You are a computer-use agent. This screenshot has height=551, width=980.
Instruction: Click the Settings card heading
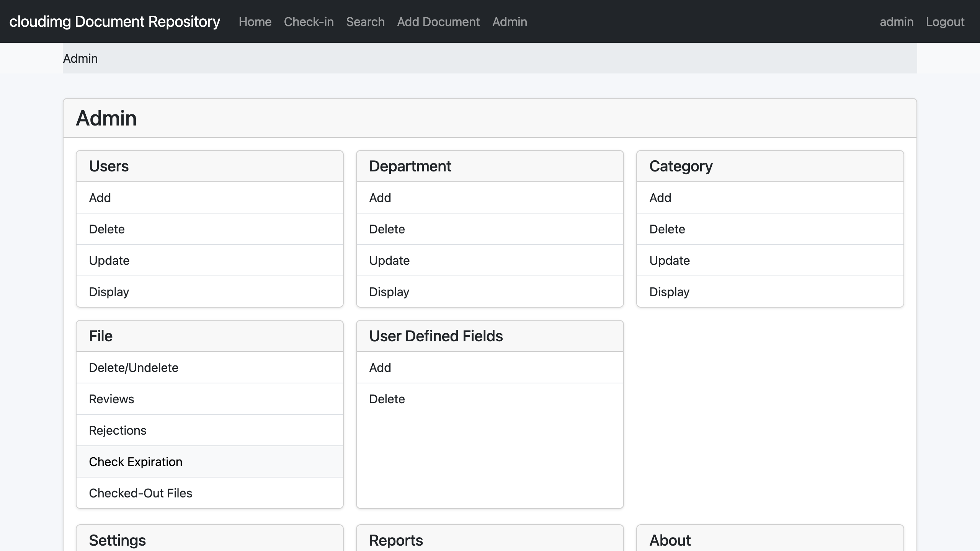tap(117, 540)
